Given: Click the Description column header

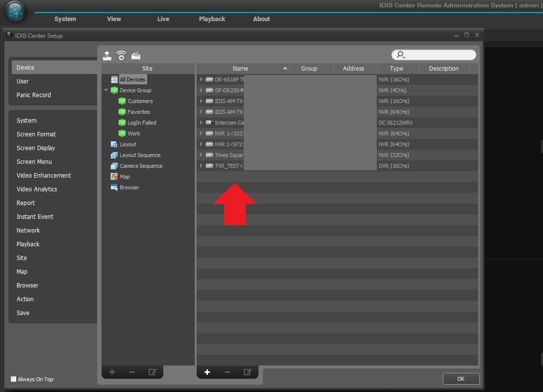Looking at the screenshot, I should (443, 69).
